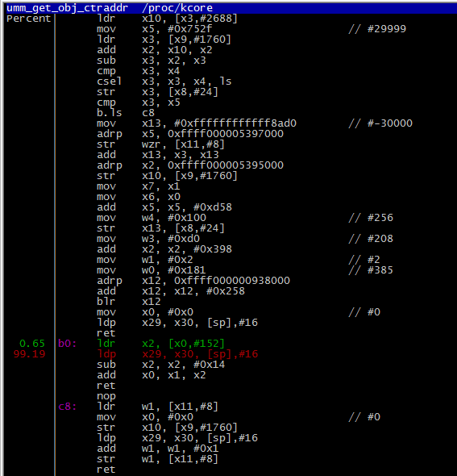This screenshot has height=476, width=457.
Task: Select line 'add x13, x3, x13'
Action: pyautogui.click(x=158, y=155)
